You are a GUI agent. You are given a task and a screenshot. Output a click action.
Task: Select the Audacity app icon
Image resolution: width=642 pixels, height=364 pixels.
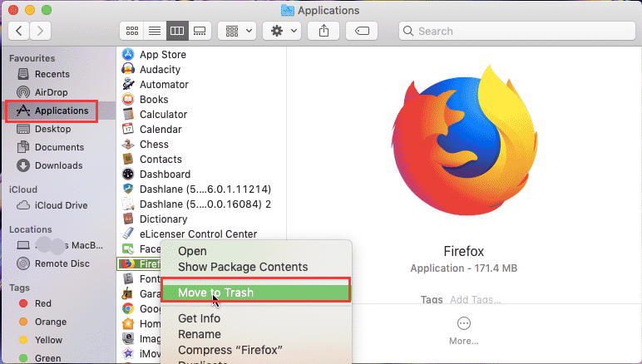click(x=128, y=70)
